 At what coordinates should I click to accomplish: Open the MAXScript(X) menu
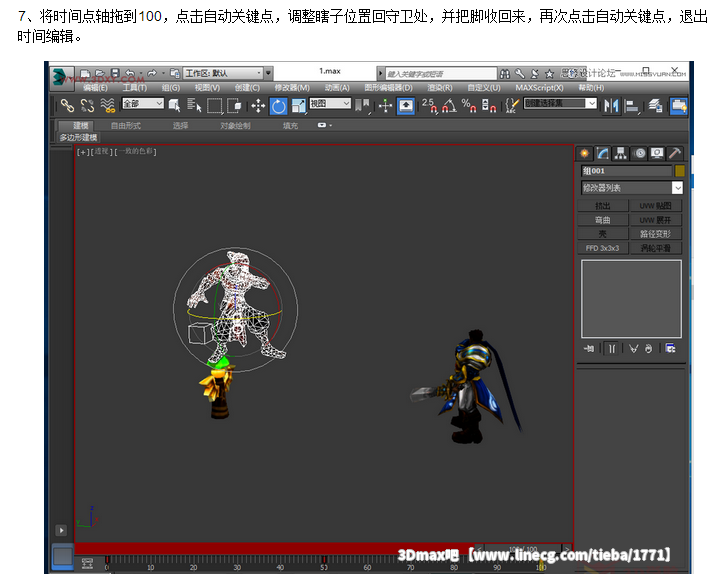point(539,87)
